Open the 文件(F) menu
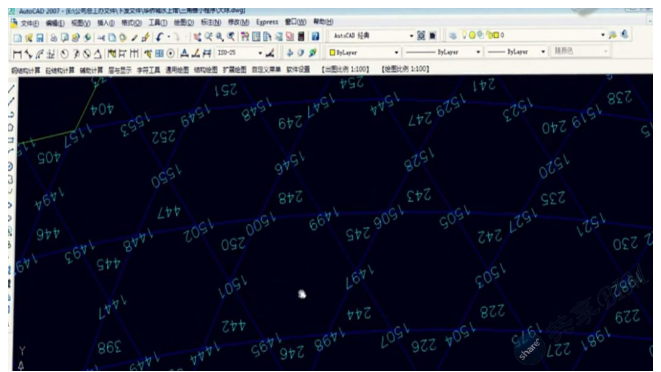 tap(30, 23)
